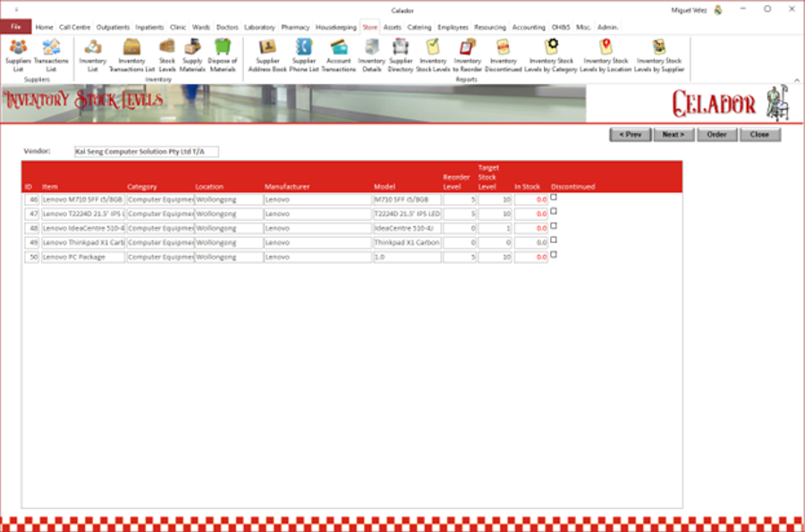The image size is (805, 532).
Task: Click the Vendor name field
Action: [146, 152]
